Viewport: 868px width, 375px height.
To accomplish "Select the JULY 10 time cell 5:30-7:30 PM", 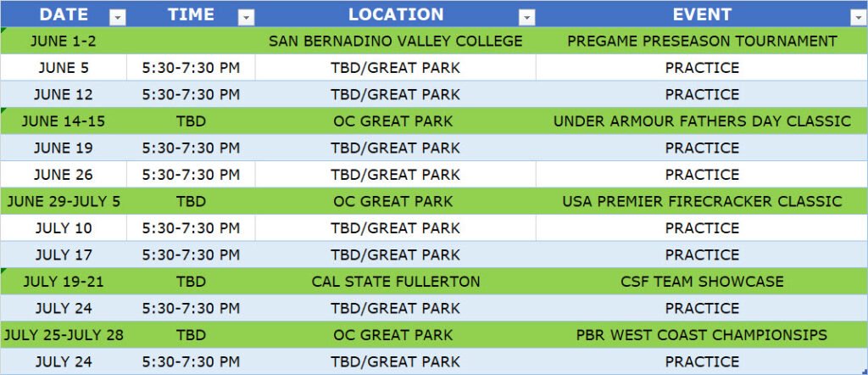I will click(191, 227).
